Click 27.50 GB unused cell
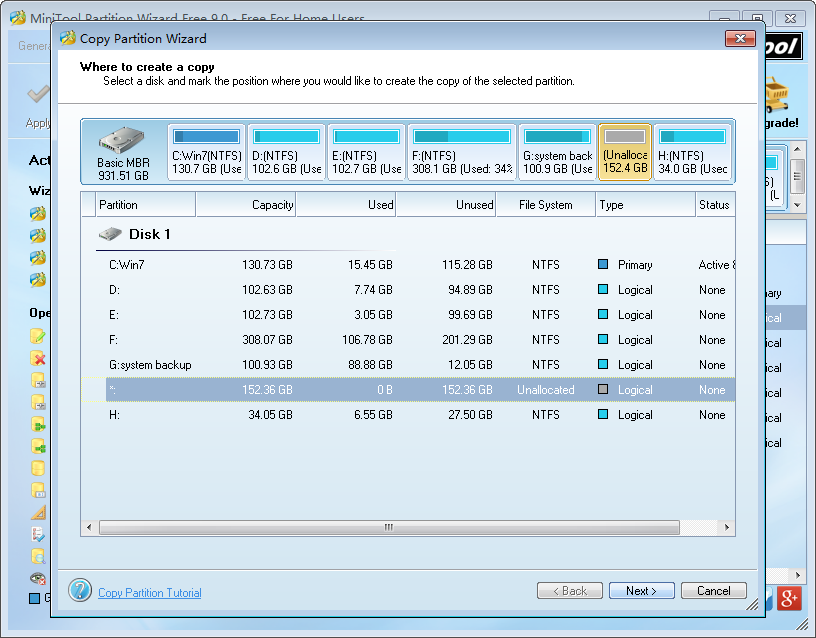 470,415
